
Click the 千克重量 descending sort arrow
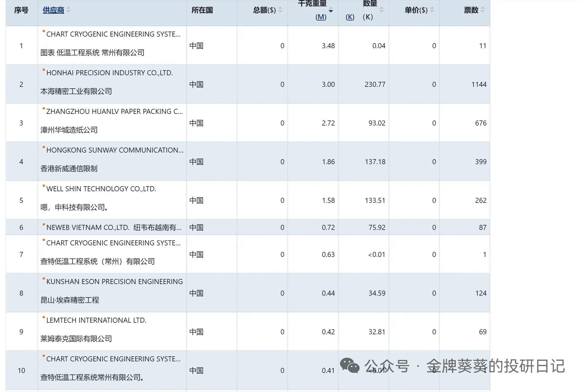(x=331, y=11)
